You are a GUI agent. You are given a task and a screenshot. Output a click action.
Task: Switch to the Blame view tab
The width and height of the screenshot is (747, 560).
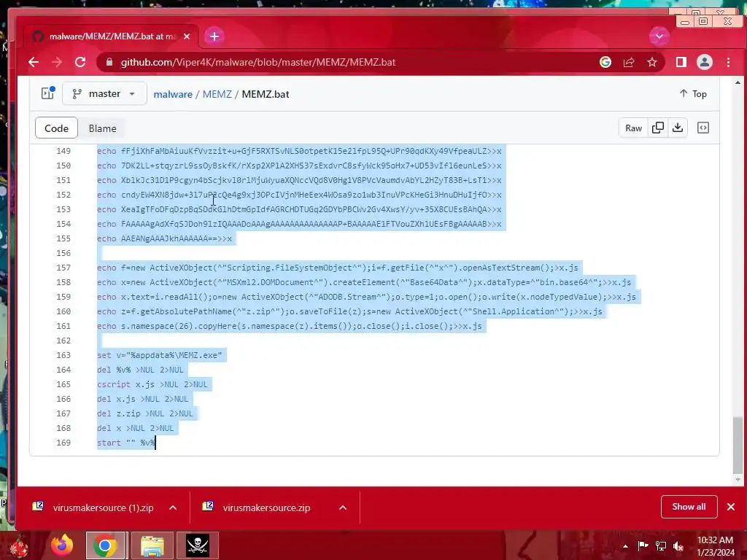coord(102,128)
